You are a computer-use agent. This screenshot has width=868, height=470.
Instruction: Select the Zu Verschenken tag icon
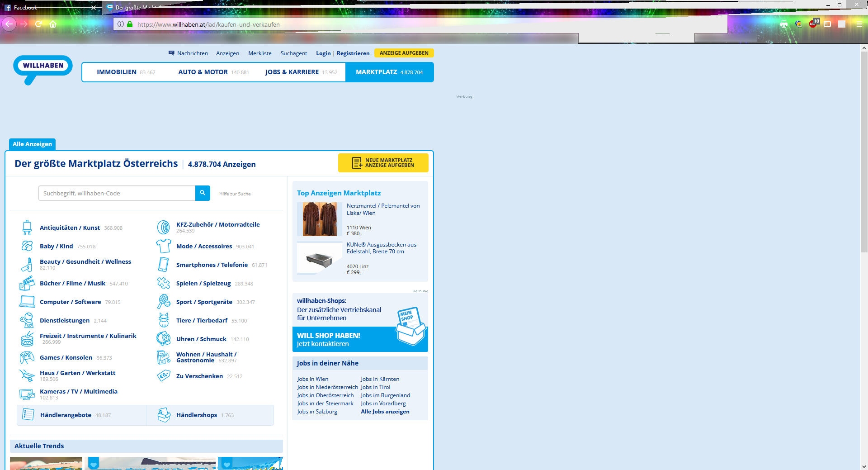click(x=164, y=375)
